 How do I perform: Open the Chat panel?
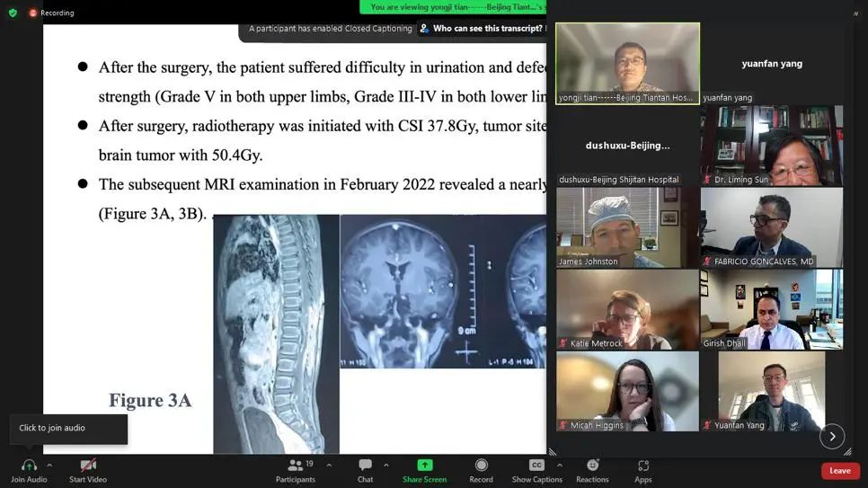tap(365, 466)
